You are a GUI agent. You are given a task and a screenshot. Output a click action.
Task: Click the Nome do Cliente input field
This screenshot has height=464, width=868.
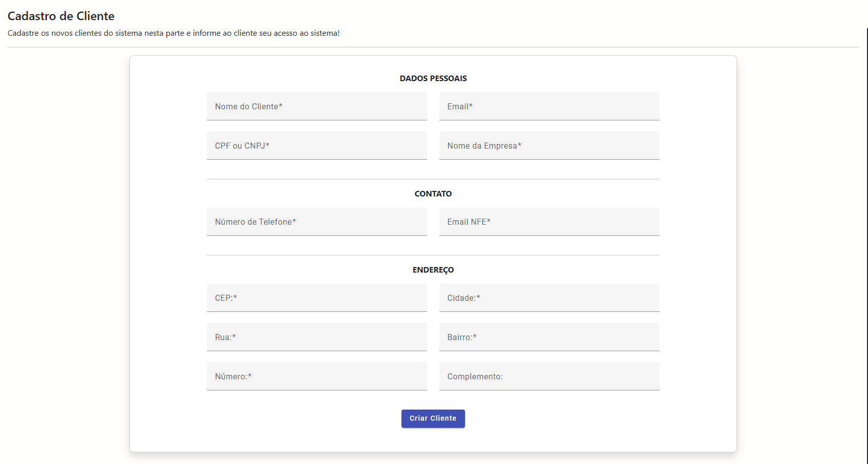coord(317,106)
